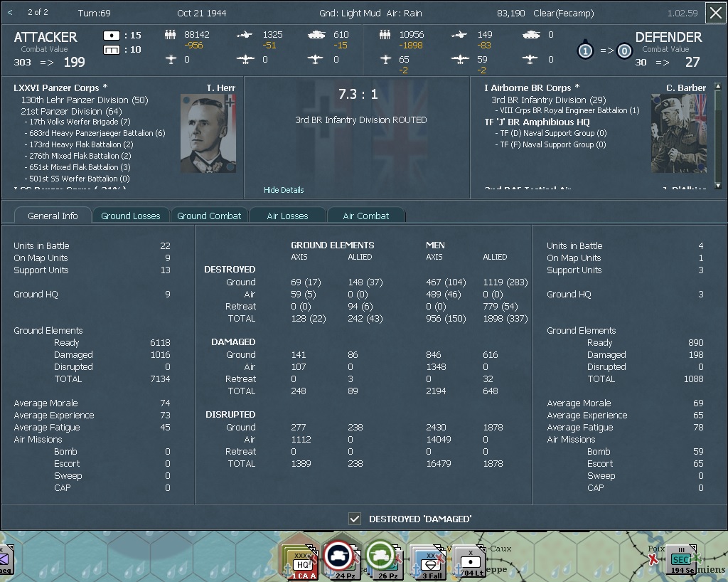Select 21st Panzer Division (64)
Image resolution: width=728 pixels, height=582 pixels.
[71, 112]
